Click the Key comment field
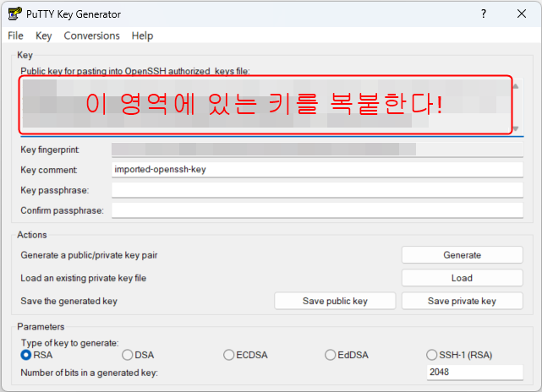This screenshot has height=392, width=542. pos(317,170)
